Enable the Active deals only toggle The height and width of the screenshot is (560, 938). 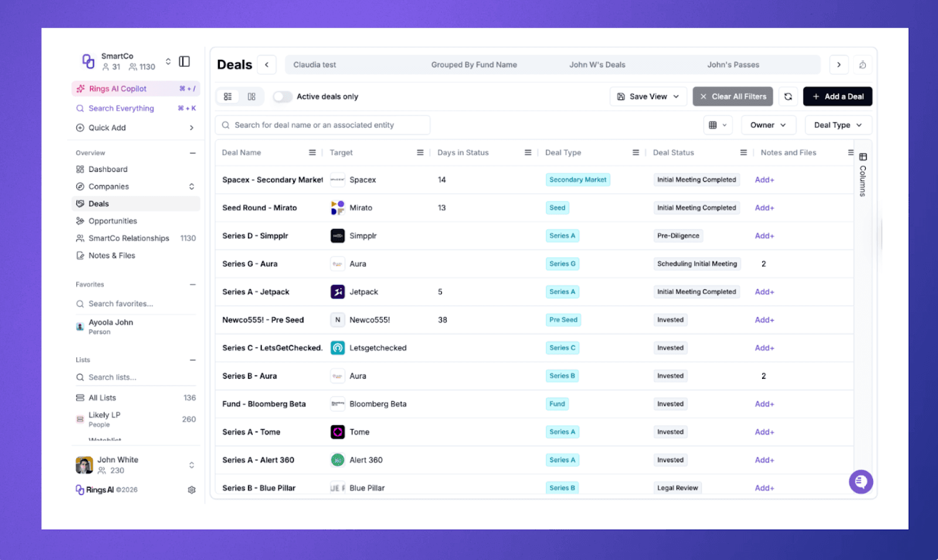tap(283, 96)
